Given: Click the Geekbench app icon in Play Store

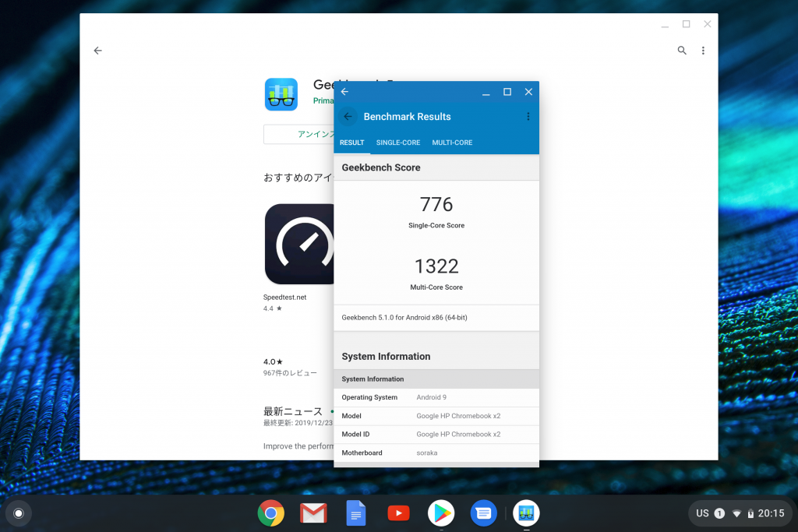Looking at the screenshot, I should click(281, 94).
